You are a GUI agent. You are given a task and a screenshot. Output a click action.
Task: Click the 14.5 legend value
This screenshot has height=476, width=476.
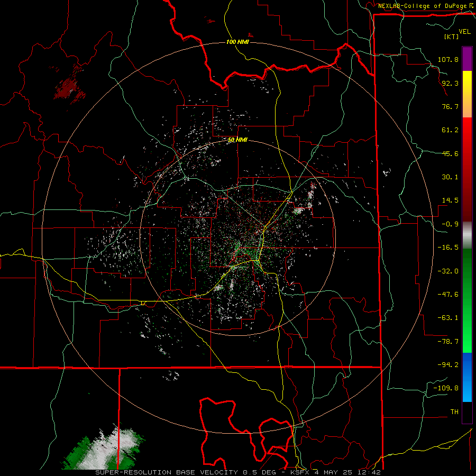pos(450,200)
